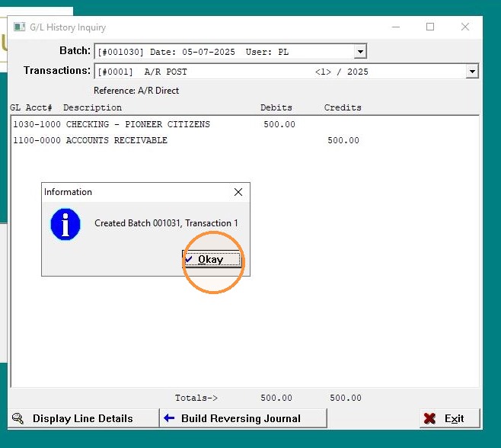Click the Debits column header
The width and height of the screenshot is (501, 448).
click(276, 107)
